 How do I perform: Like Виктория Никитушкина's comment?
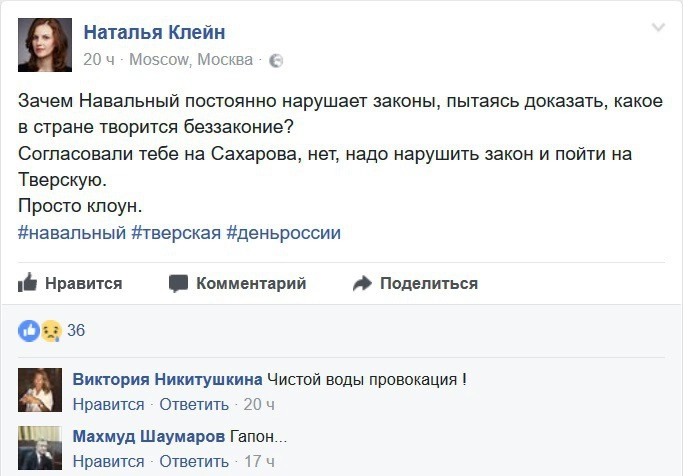109,404
